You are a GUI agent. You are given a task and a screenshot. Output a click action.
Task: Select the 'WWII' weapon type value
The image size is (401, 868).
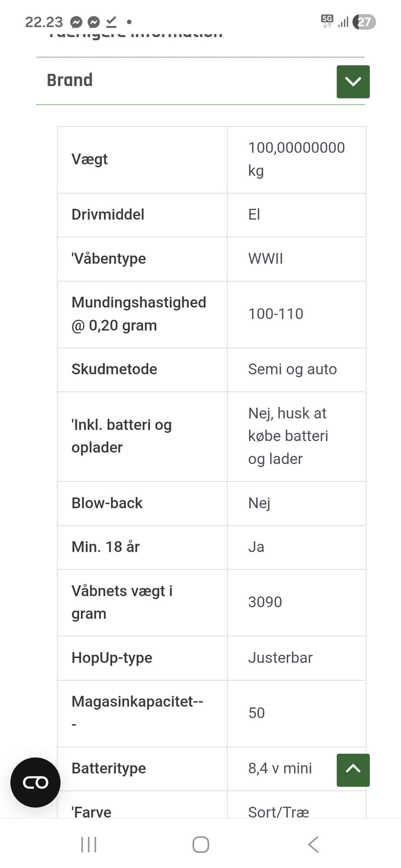point(266,259)
